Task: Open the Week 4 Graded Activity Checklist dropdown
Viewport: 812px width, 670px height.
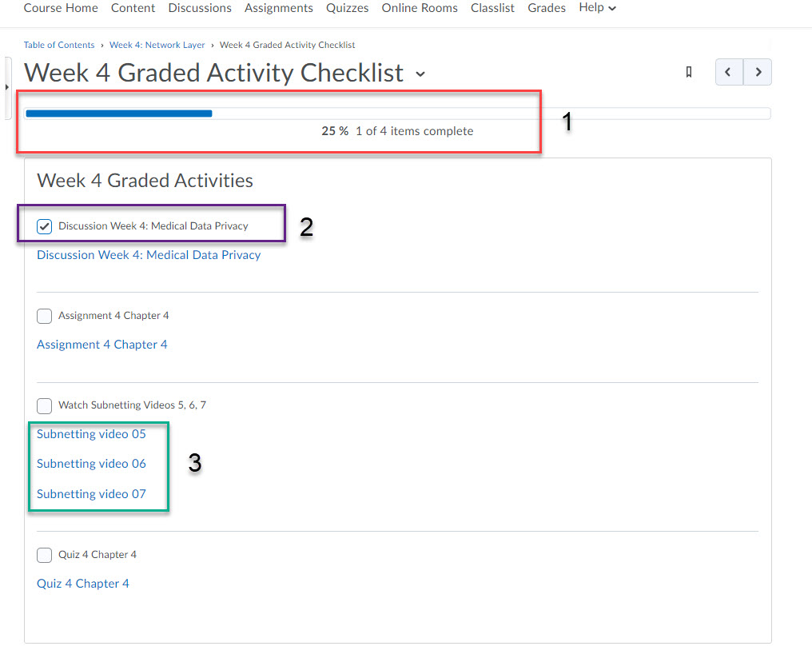Action: [x=421, y=74]
